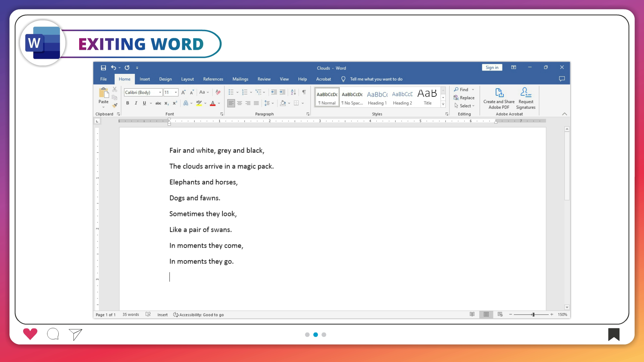644x362 pixels.
Task: Toggle show paragraph marks
Action: [304, 92]
